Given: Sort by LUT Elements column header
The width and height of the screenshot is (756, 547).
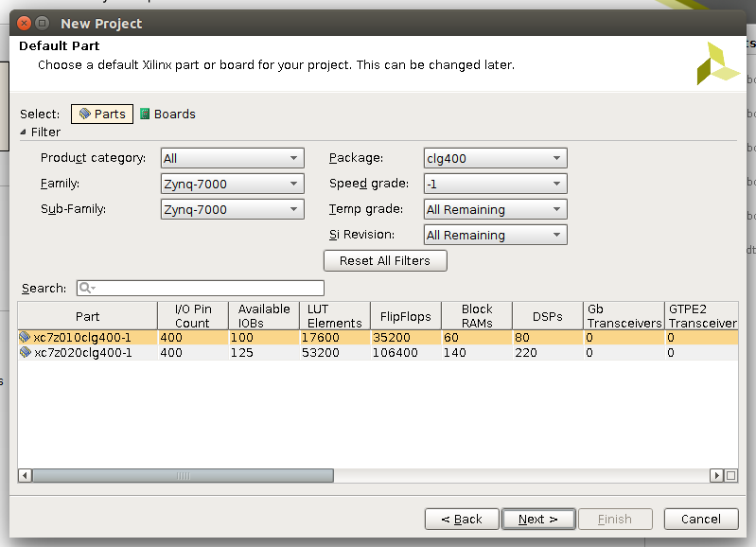Looking at the screenshot, I should click(x=335, y=316).
